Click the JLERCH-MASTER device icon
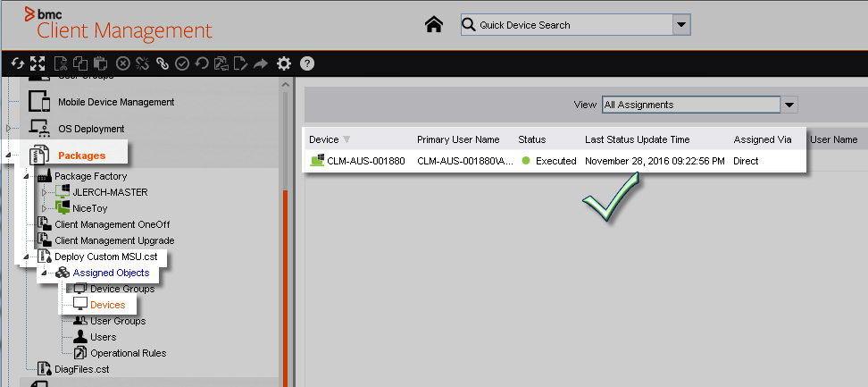This screenshot has height=387, width=868. 63,192
